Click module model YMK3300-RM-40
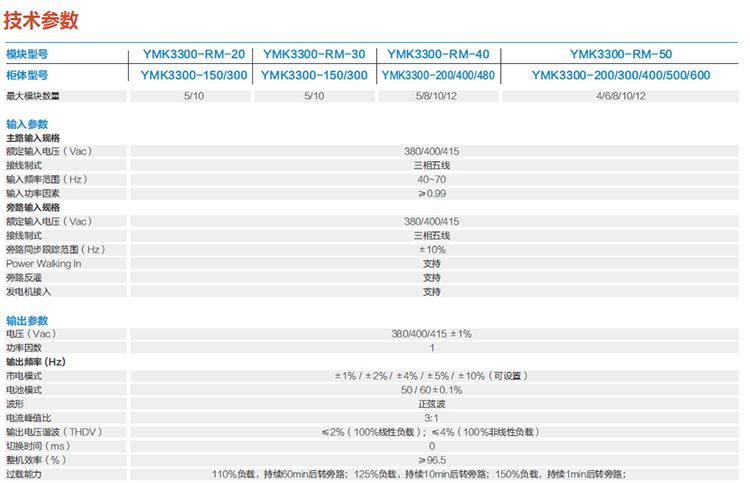 438,54
